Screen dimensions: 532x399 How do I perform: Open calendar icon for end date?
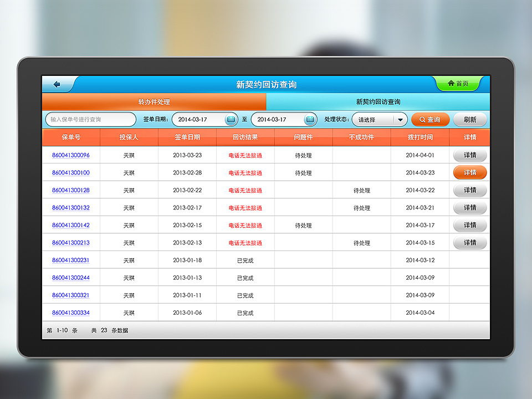pos(310,120)
